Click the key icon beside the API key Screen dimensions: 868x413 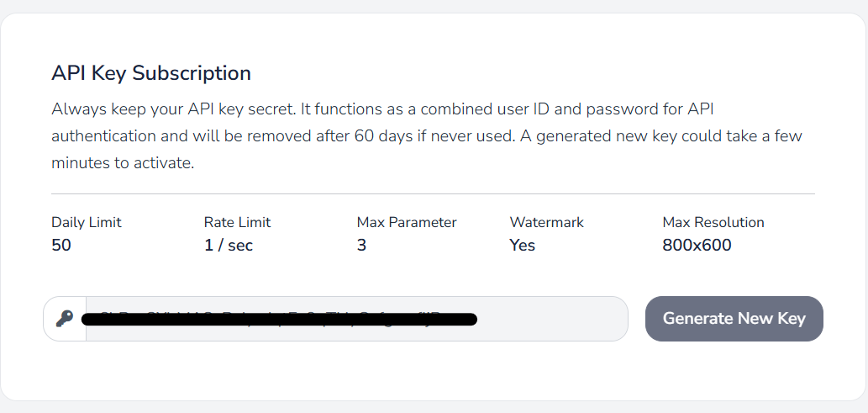(x=65, y=319)
